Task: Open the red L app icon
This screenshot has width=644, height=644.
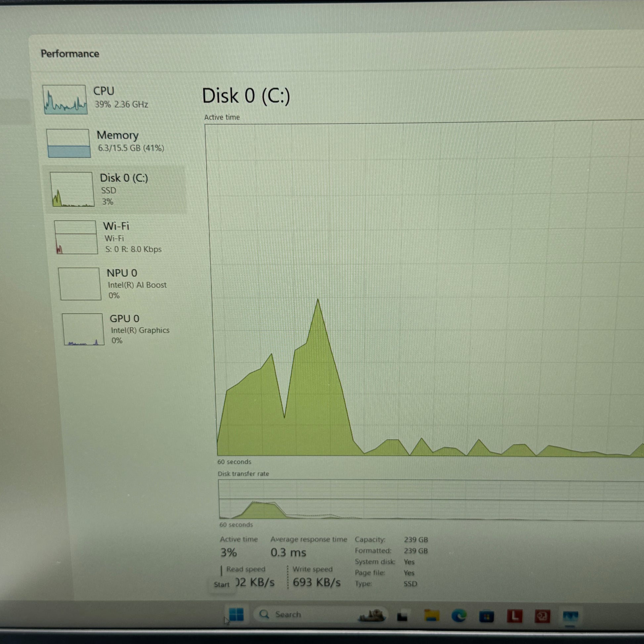Action: click(515, 616)
